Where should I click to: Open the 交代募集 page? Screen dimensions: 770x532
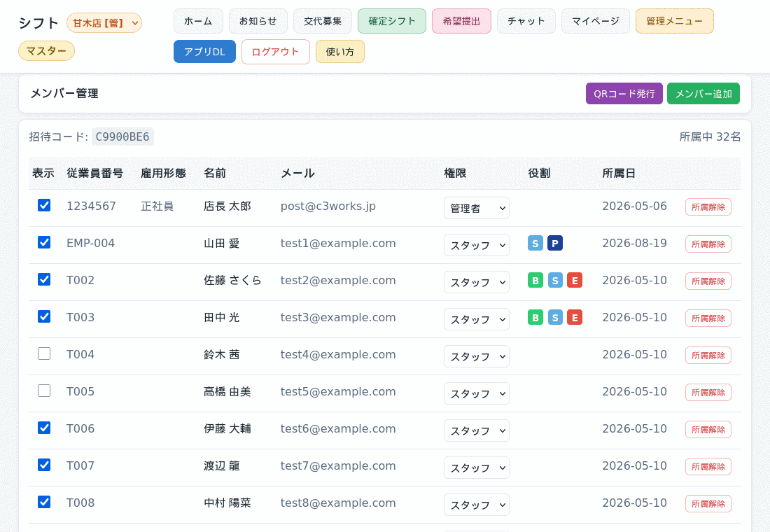tap(323, 21)
